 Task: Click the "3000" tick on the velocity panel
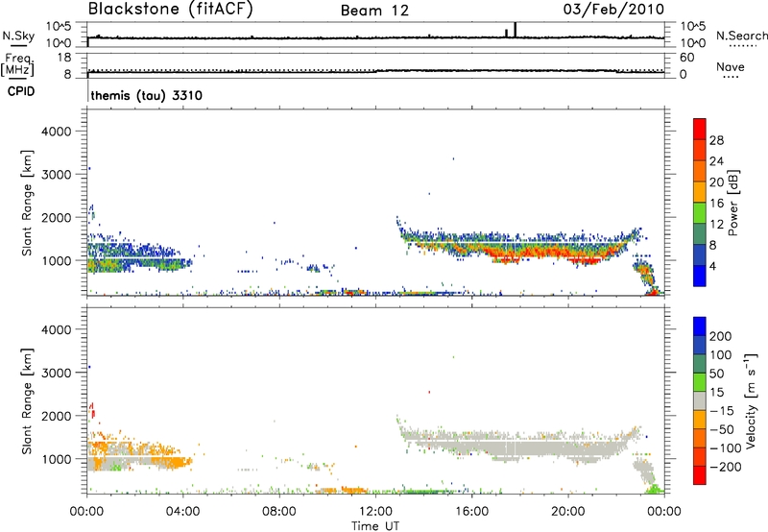(x=56, y=373)
